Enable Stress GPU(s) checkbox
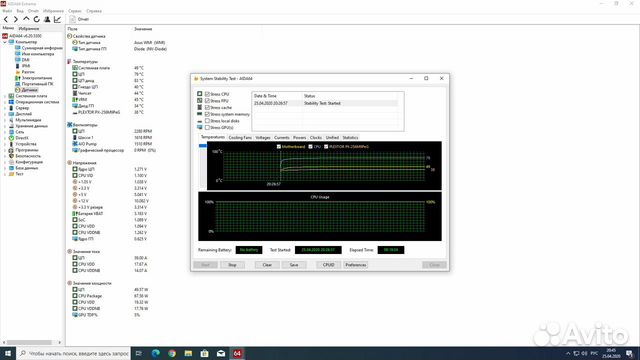The image size is (640, 360). click(207, 128)
